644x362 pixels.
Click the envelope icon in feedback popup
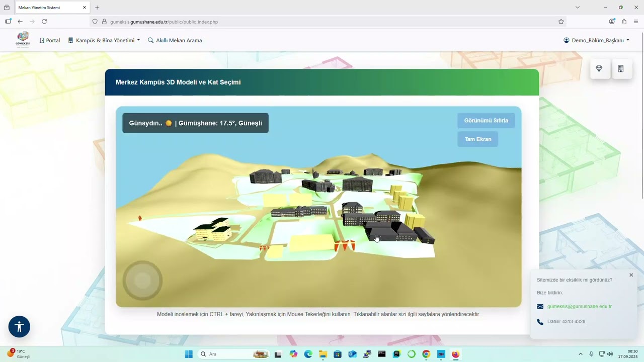pyautogui.click(x=540, y=307)
